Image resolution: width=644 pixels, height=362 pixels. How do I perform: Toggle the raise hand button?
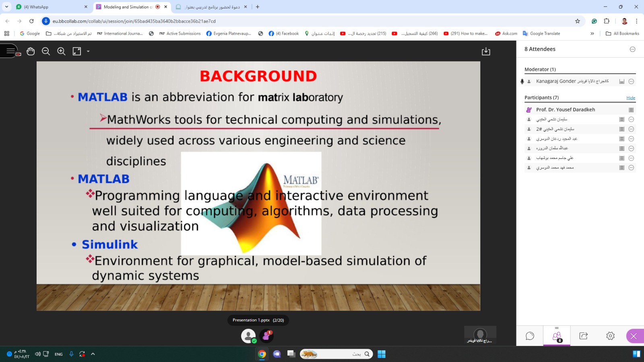coord(266,336)
